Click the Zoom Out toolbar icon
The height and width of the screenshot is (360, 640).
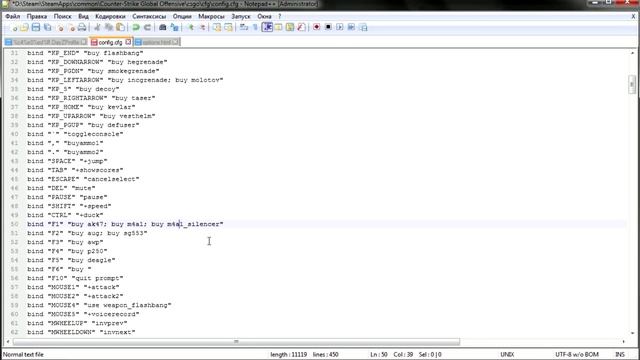point(202,27)
